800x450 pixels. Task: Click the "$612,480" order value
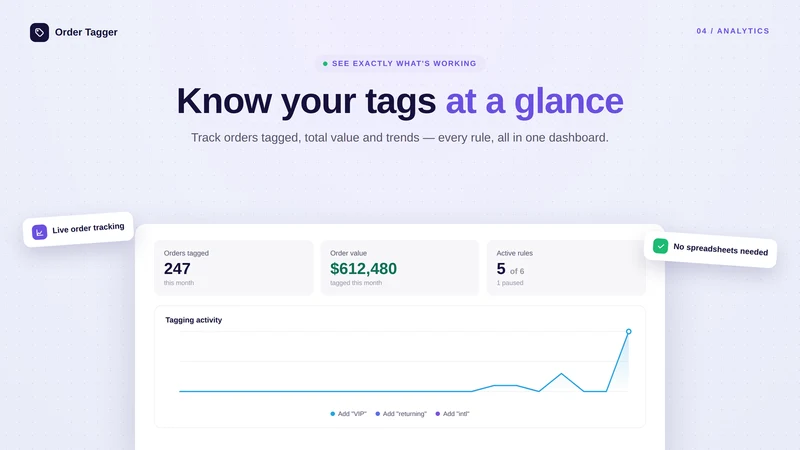point(363,268)
